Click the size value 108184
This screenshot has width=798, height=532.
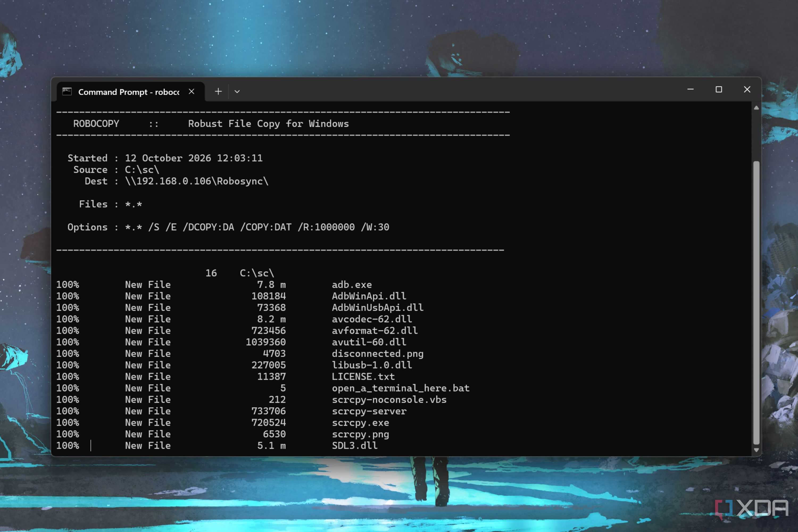(268, 296)
